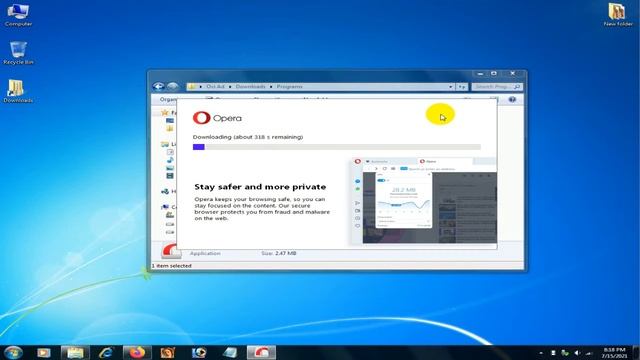Screen dimensions: 640x360
Task: Select the Computer icon in Explorer's navigation pane
Action: (x=165, y=207)
